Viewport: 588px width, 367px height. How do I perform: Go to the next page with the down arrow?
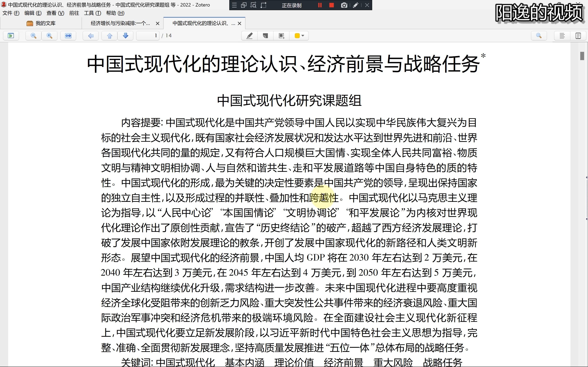125,36
